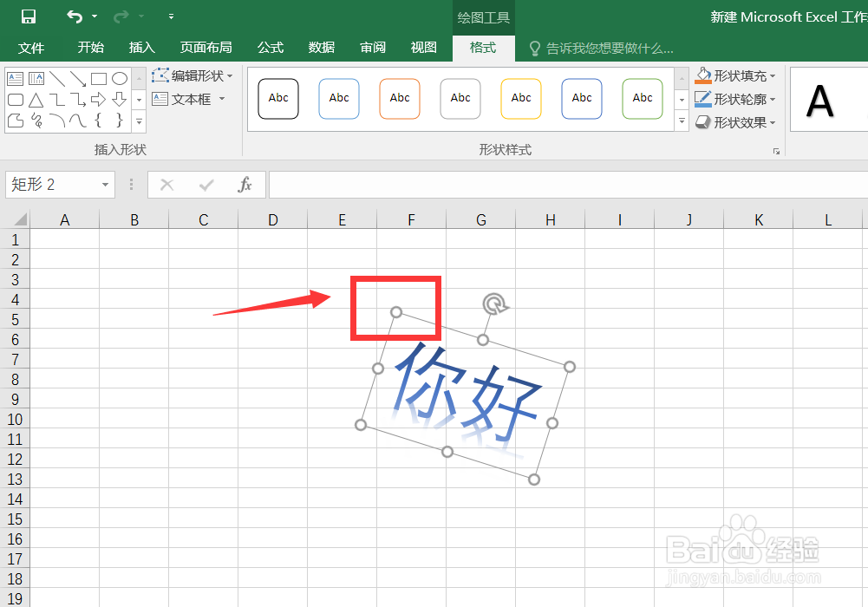Select the first Abc shape style preset
Image resolution: width=868 pixels, height=607 pixels.
(x=278, y=98)
